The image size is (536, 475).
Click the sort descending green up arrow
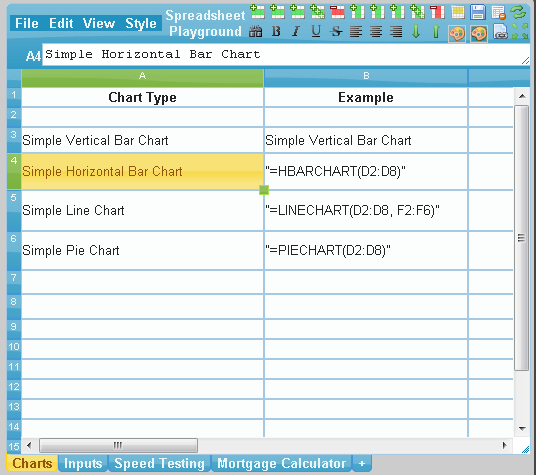[436, 32]
